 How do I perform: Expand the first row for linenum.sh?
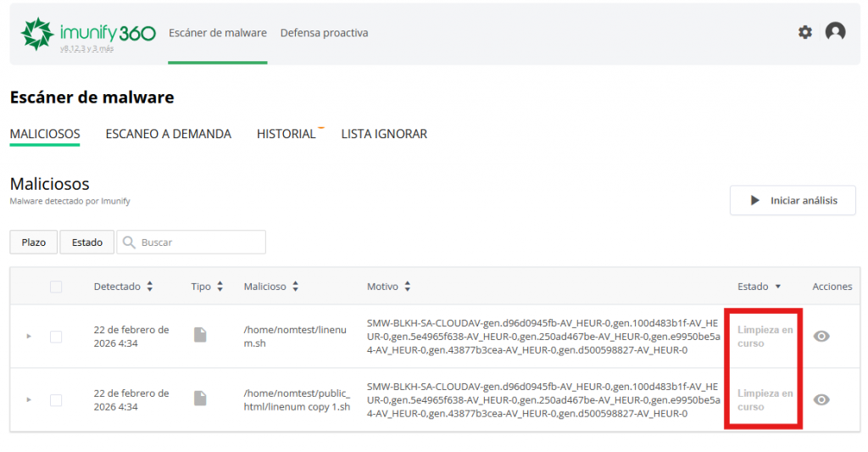pos(29,337)
